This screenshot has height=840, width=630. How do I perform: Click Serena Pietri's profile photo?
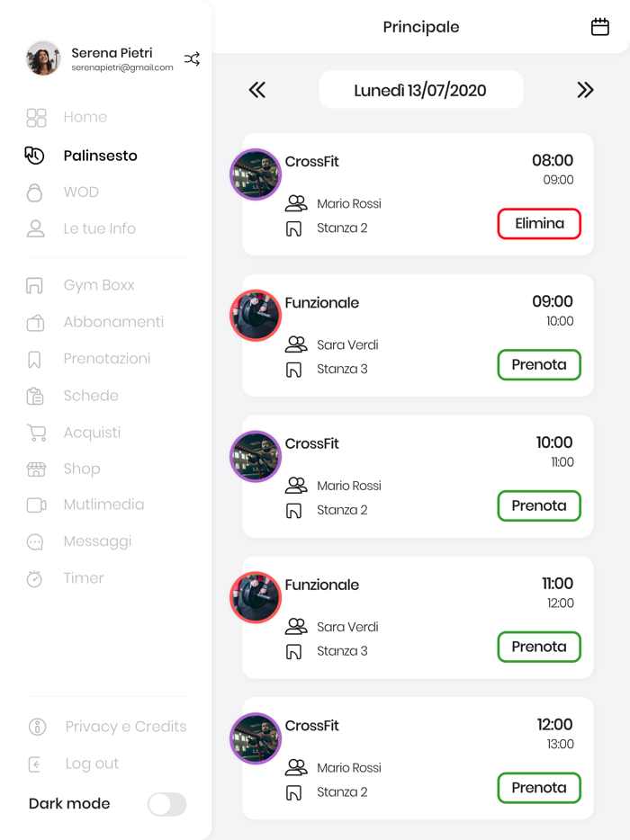(43, 58)
